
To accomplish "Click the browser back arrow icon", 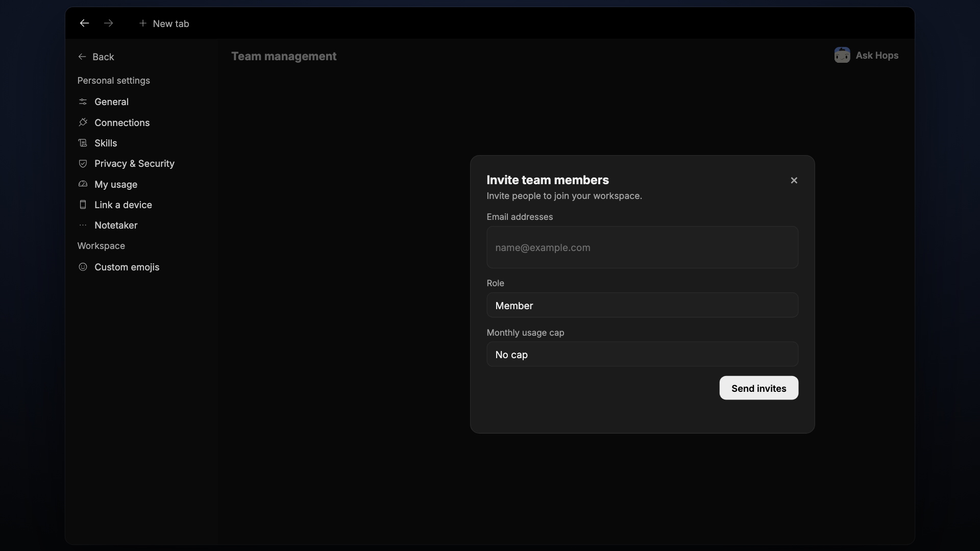I will 84,23.
